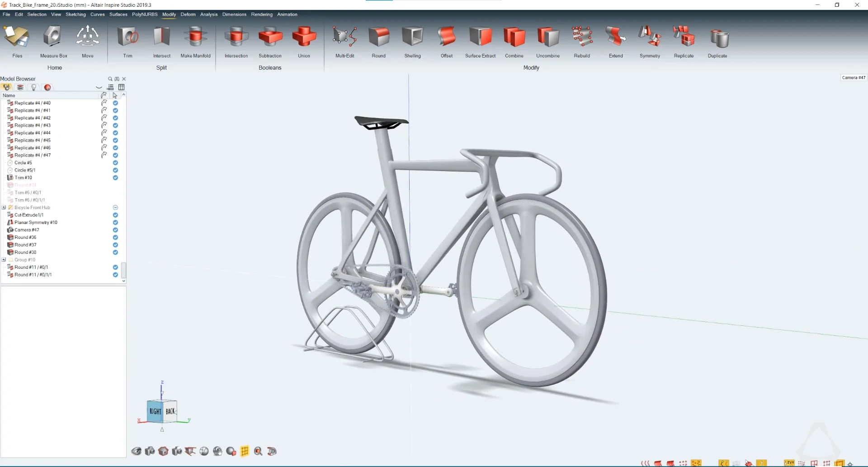Switch to the layers tab in Model Browser
The width and height of the screenshot is (868, 467).
click(20, 87)
